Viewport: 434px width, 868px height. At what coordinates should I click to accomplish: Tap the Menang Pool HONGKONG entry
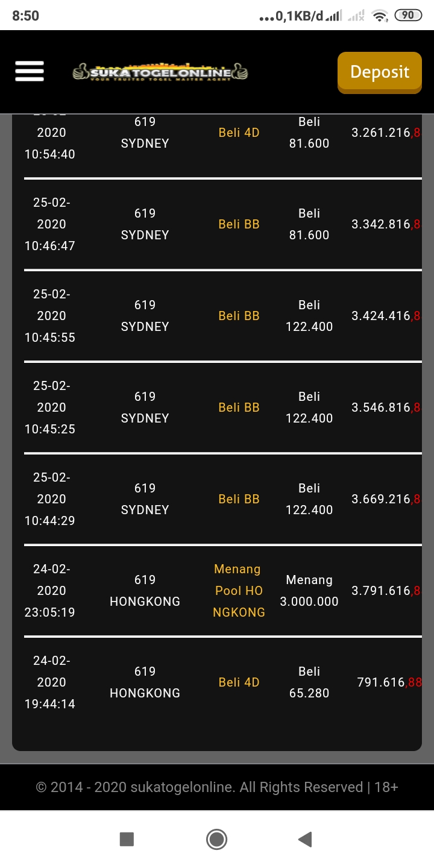coord(239,591)
